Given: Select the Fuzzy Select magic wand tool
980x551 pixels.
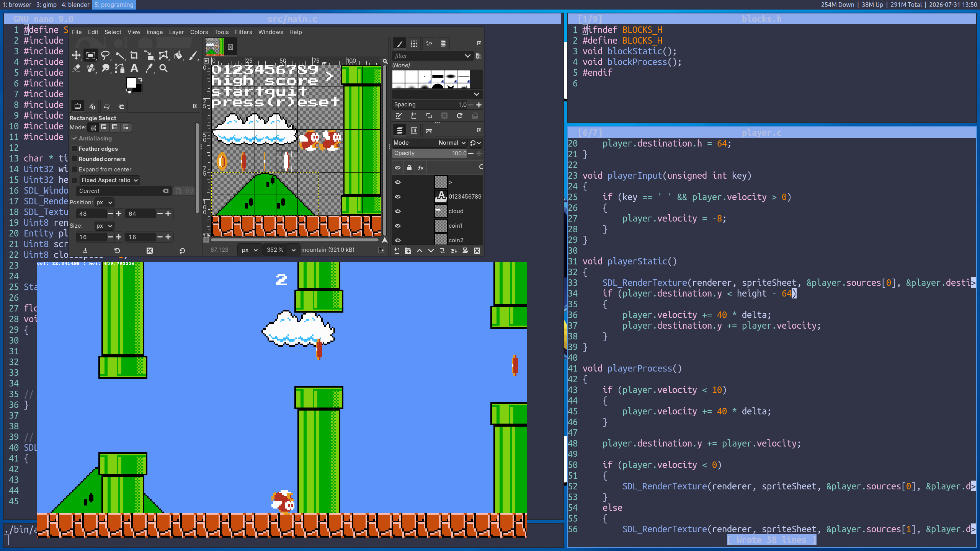Looking at the screenshot, I should pos(120,55).
